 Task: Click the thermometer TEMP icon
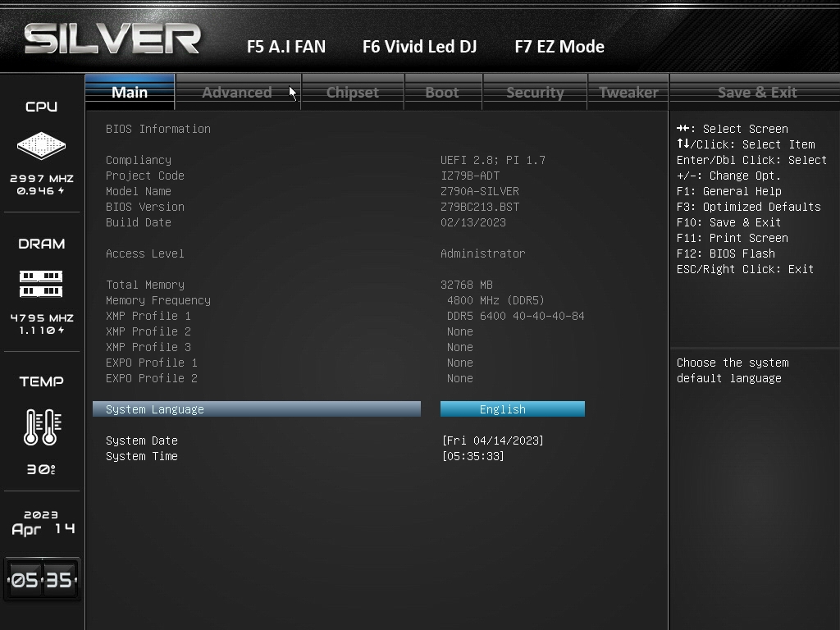pos(43,427)
